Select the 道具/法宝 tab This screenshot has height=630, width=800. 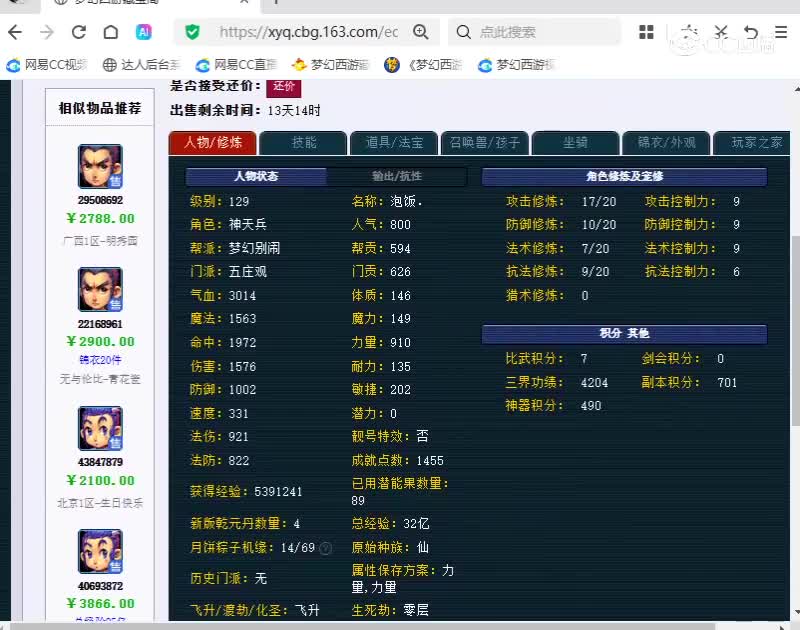(x=394, y=142)
